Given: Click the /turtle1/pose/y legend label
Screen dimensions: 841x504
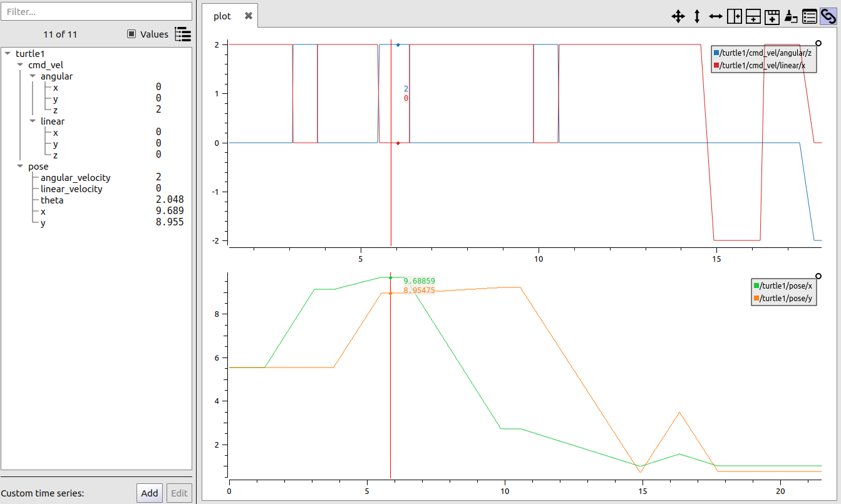Looking at the screenshot, I should (786, 298).
